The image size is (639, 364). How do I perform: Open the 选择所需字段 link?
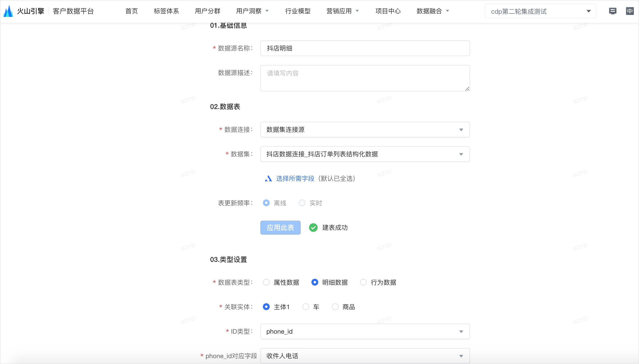[x=295, y=179]
